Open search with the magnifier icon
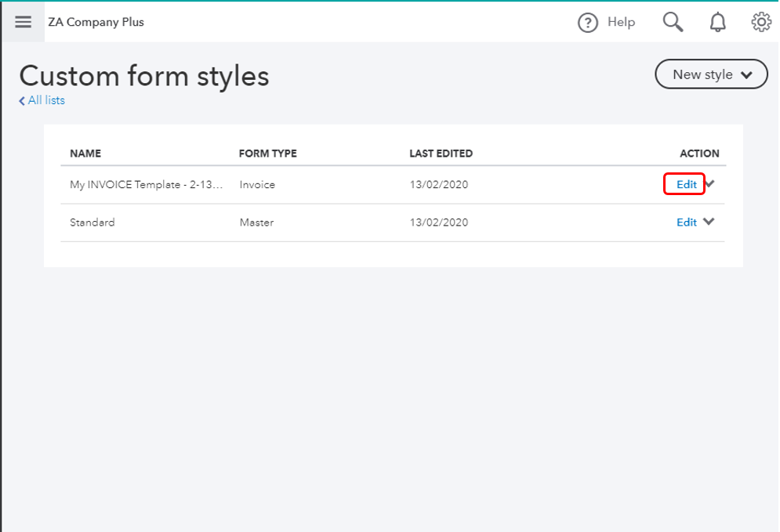This screenshot has width=780, height=532. point(673,22)
